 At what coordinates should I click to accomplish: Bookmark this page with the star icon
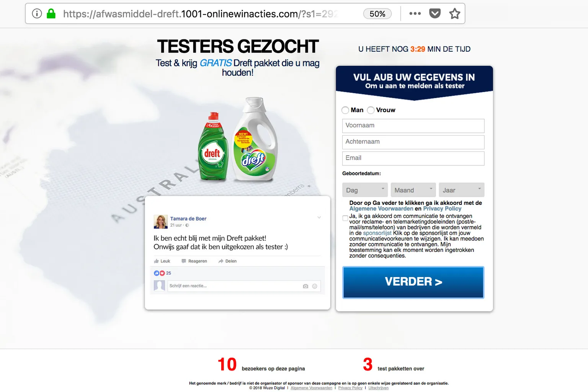[455, 14]
